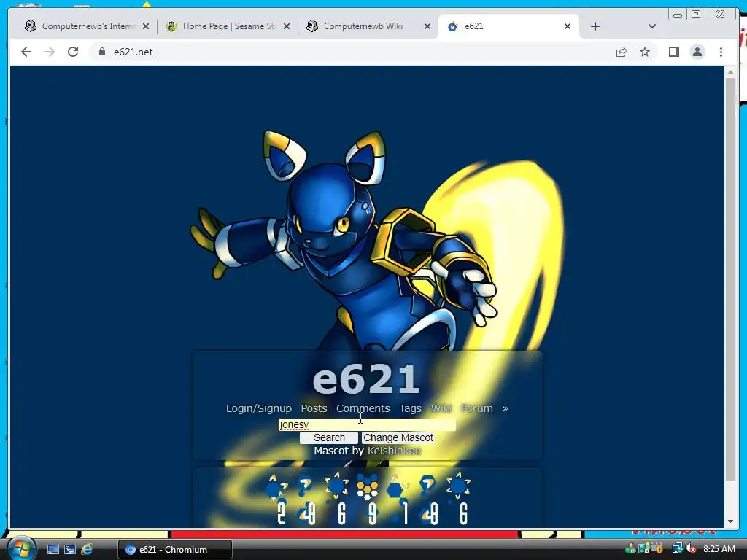Close the Sesame Street tab
Screen dimensions: 747x560
tap(286, 26)
